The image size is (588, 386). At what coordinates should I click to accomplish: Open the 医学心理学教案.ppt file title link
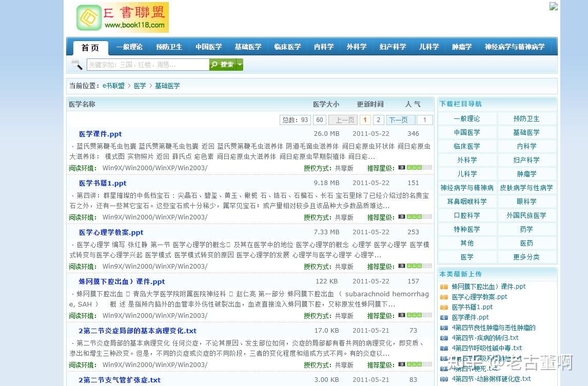click(111, 232)
